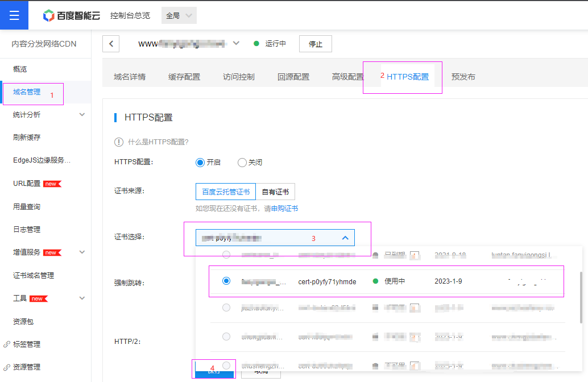
Task: Click the back arrow beside the domain name
Action: coord(111,44)
